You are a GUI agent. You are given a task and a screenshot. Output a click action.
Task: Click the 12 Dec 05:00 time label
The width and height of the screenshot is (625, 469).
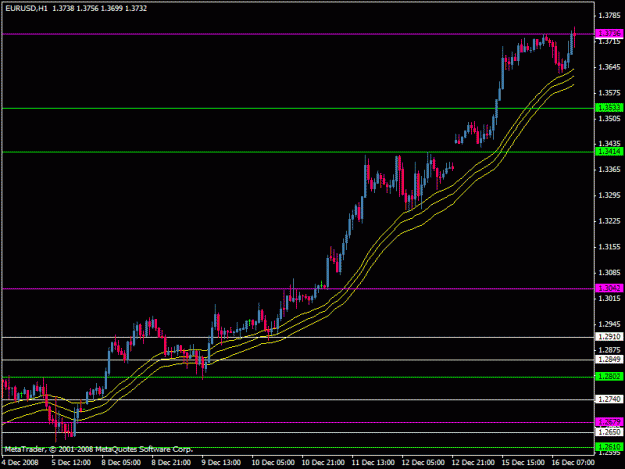(423, 462)
